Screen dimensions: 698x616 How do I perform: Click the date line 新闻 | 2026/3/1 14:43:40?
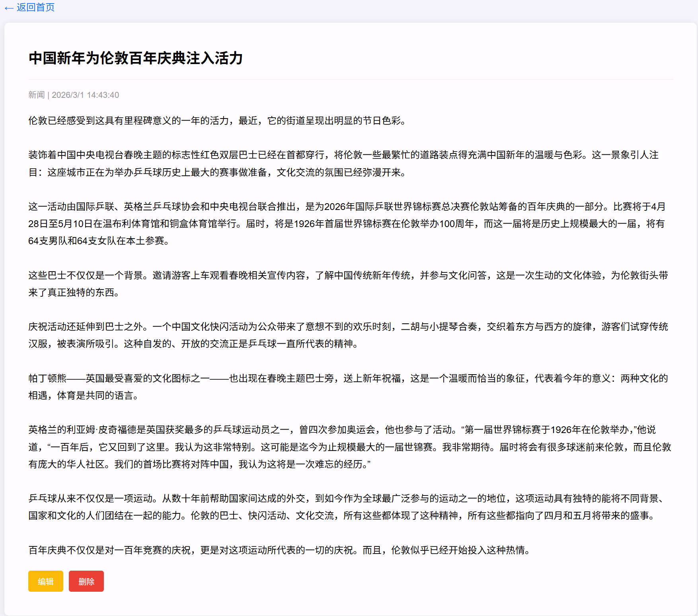click(x=74, y=95)
